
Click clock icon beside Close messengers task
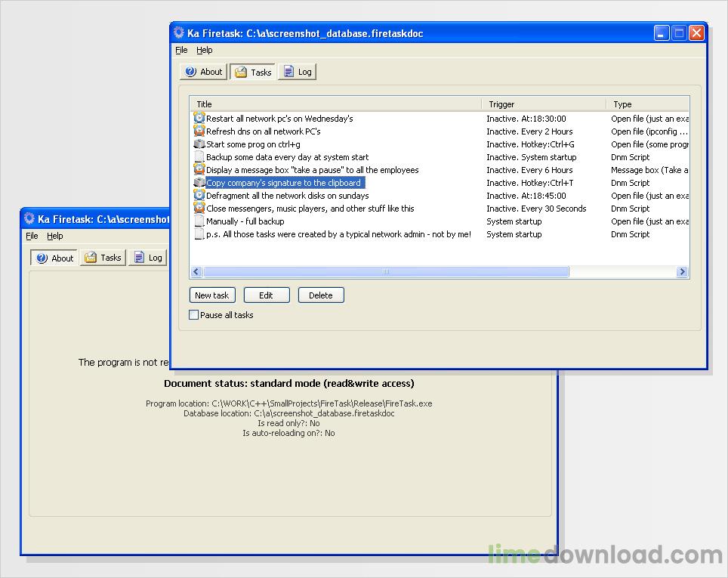pyautogui.click(x=199, y=209)
